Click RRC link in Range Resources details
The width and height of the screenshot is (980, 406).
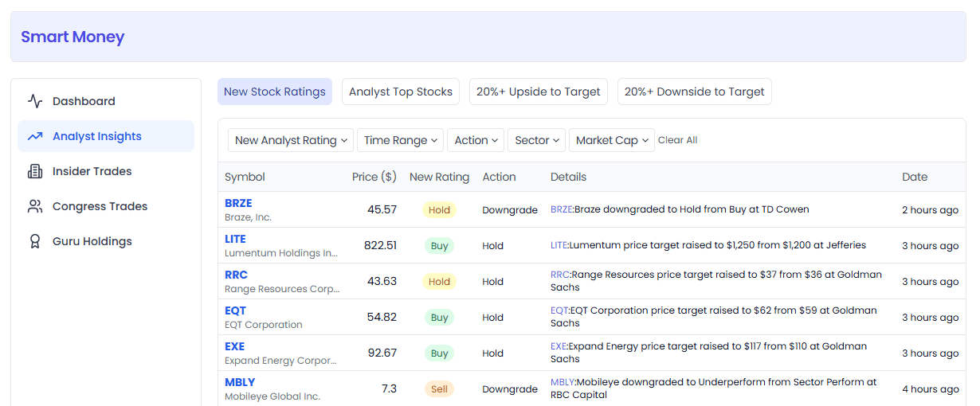[560, 275]
